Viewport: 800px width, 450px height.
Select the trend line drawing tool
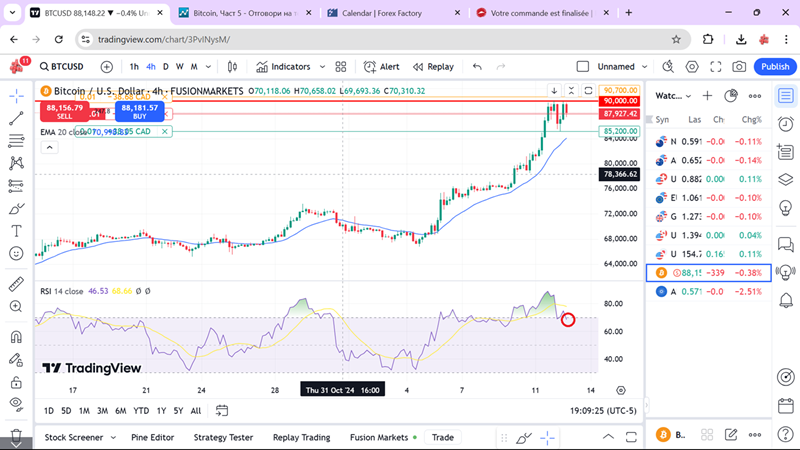pos(16,118)
